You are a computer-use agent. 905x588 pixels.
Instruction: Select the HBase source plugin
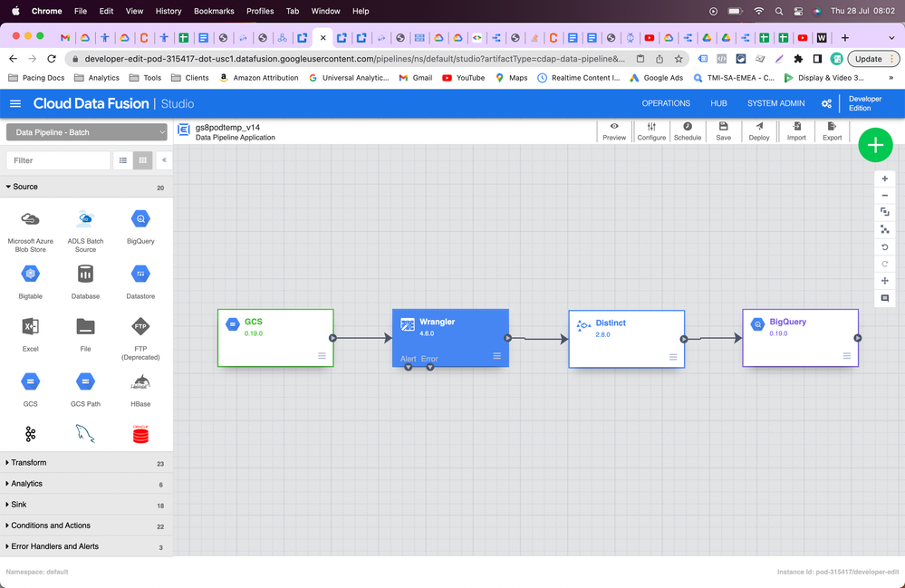coord(140,390)
